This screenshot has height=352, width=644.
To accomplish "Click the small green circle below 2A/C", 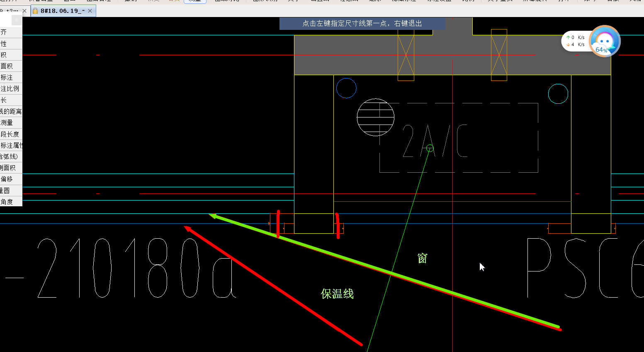I will click(x=430, y=148).
